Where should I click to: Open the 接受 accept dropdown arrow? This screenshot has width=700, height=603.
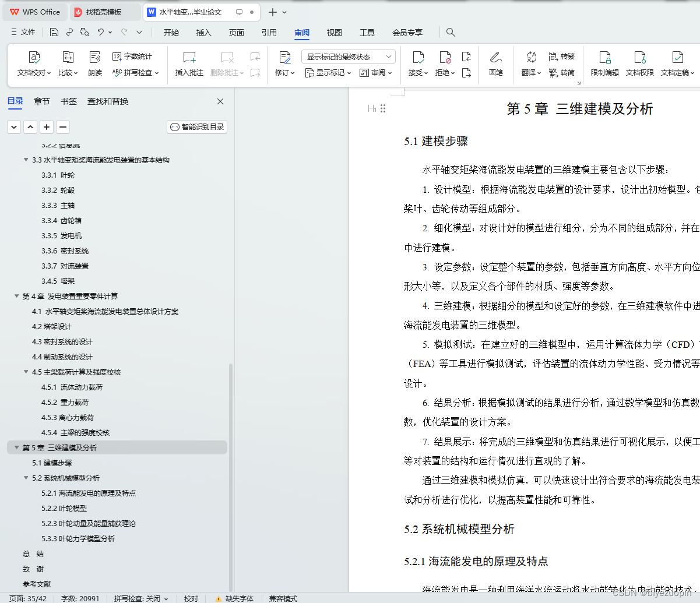click(x=427, y=73)
